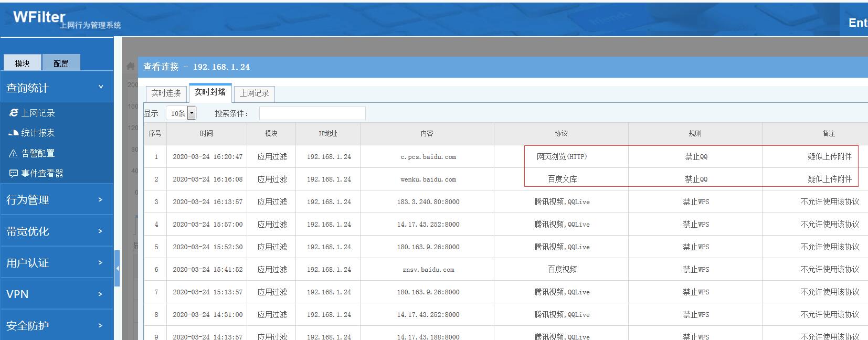Select the 模块 tab in sidebar
This screenshot has height=340, width=868.
coord(23,63)
